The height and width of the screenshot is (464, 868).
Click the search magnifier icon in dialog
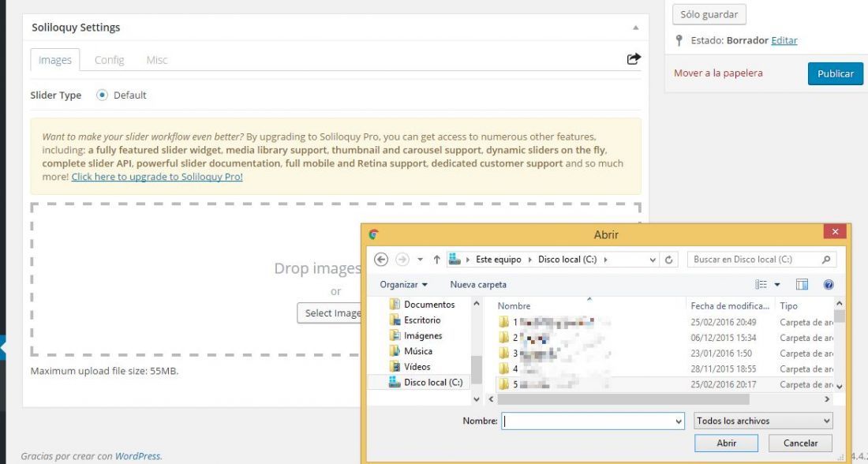click(x=826, y=259)
